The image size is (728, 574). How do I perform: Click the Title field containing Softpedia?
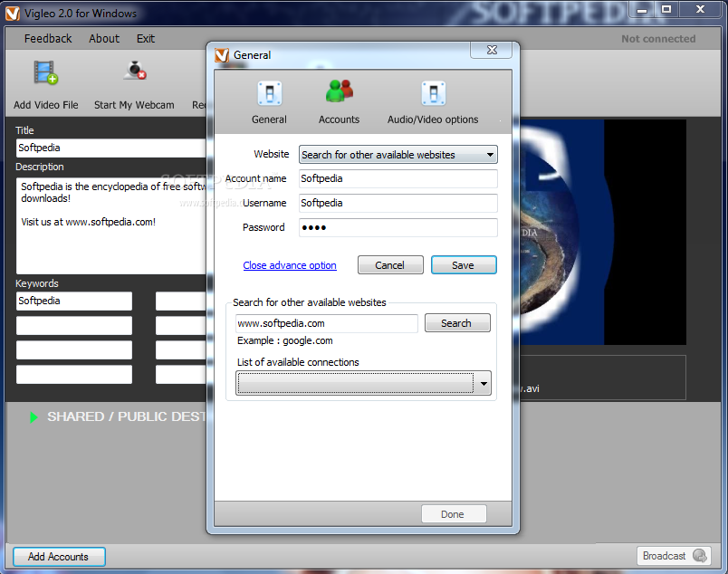pyautogui.click(x=111, y=148)
